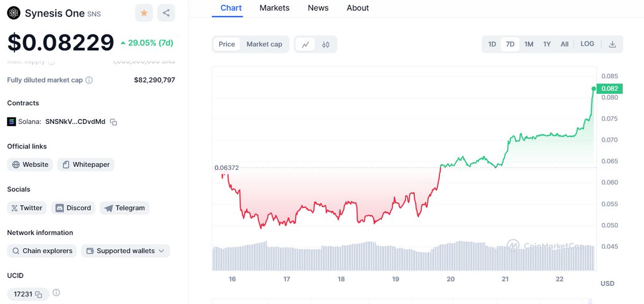Open the Twitter social link

click(27, 208)
